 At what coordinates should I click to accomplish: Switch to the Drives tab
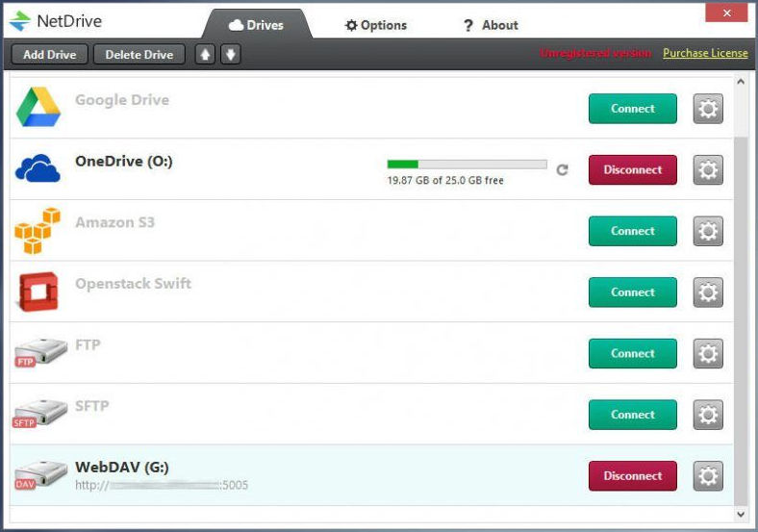[x=257, y=25]
